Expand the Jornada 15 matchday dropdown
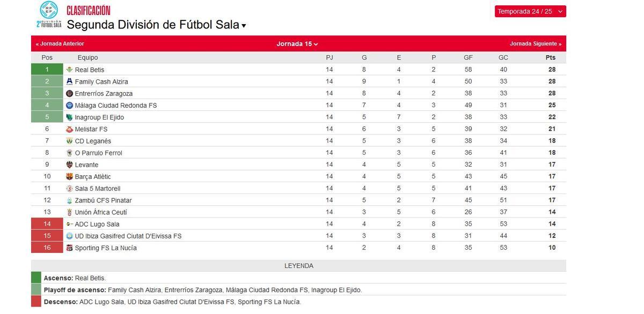 tap(297, 43)
